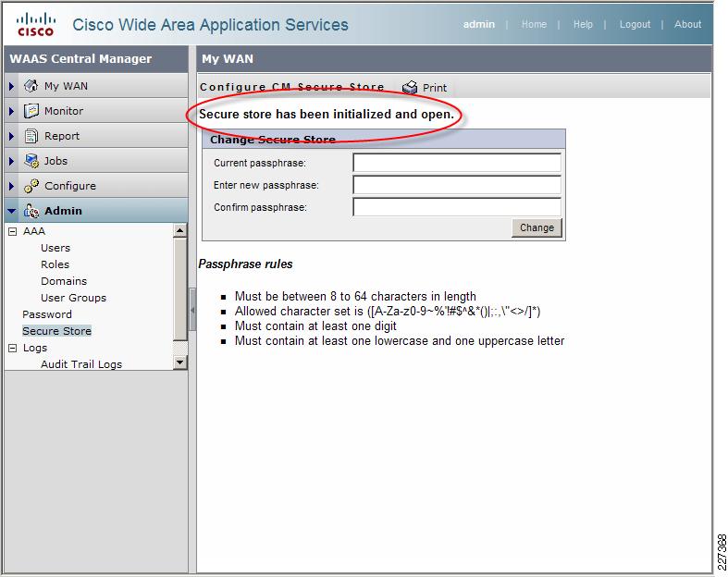Click the Logs tree label
Image resolution: width=728 pixels, height=577 pixels.
point(35,349)
